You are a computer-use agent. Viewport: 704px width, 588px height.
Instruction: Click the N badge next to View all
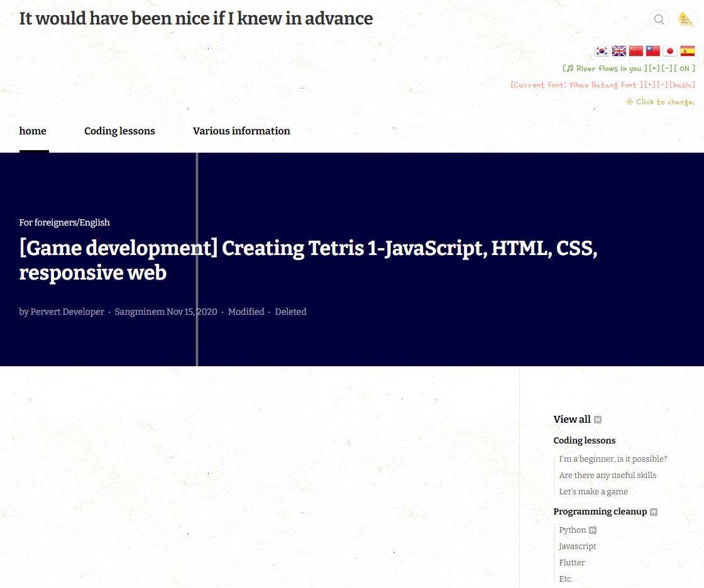click(598, 420)
